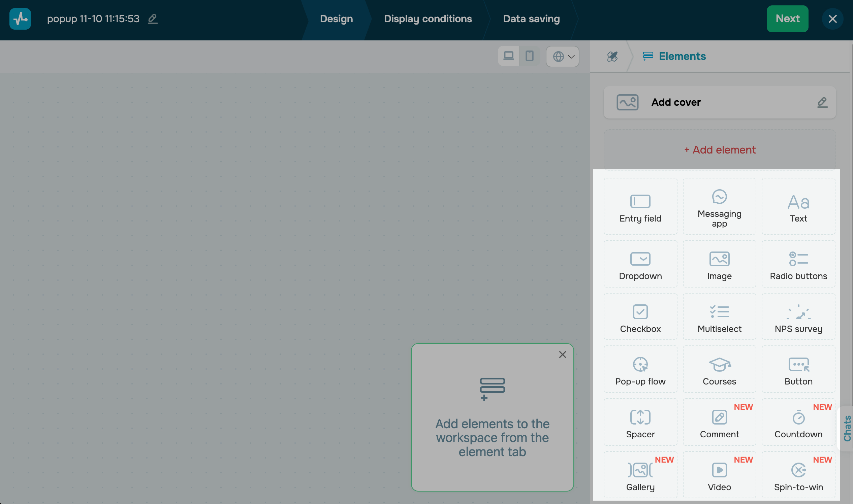The width and height of the screenshot is (853, 504).
Task: Click the + Add element link
Action: pos(720,150)
